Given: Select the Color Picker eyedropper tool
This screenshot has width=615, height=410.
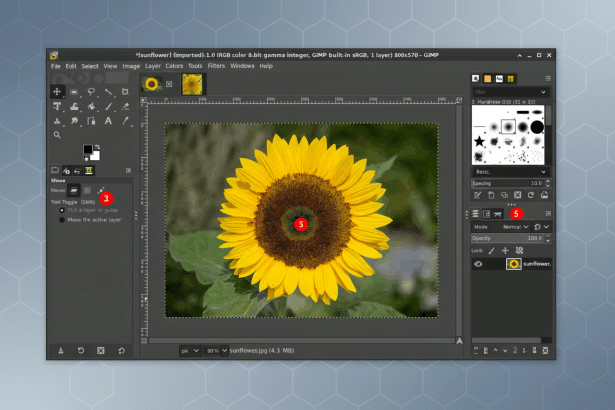Looking at the screenshot, I should click(125, 121).
